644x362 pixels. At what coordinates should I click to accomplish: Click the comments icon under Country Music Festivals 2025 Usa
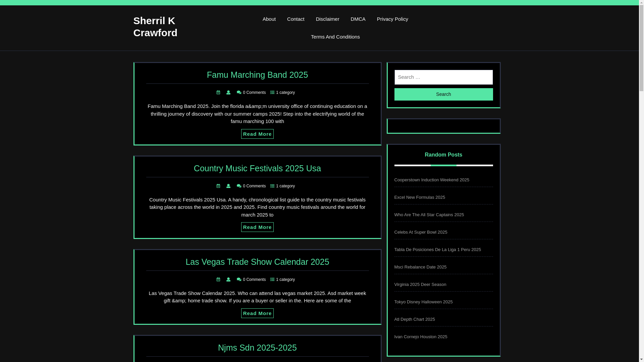coord(239,186)
